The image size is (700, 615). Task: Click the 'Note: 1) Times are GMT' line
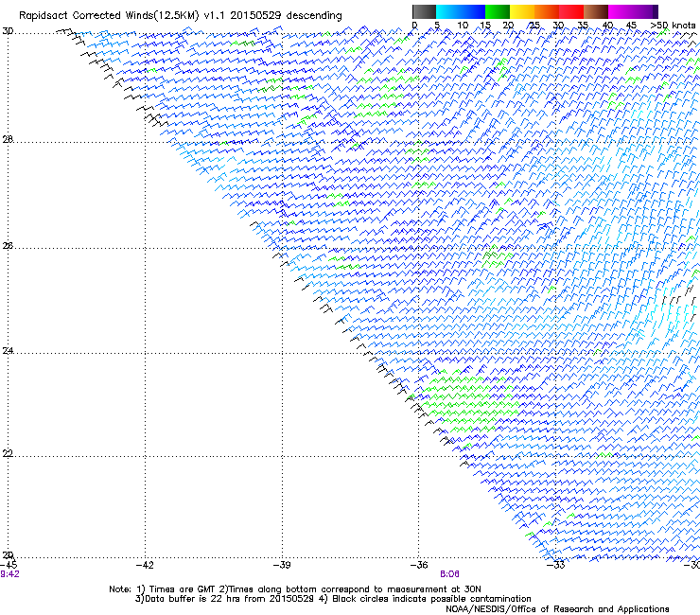point(295,589)
